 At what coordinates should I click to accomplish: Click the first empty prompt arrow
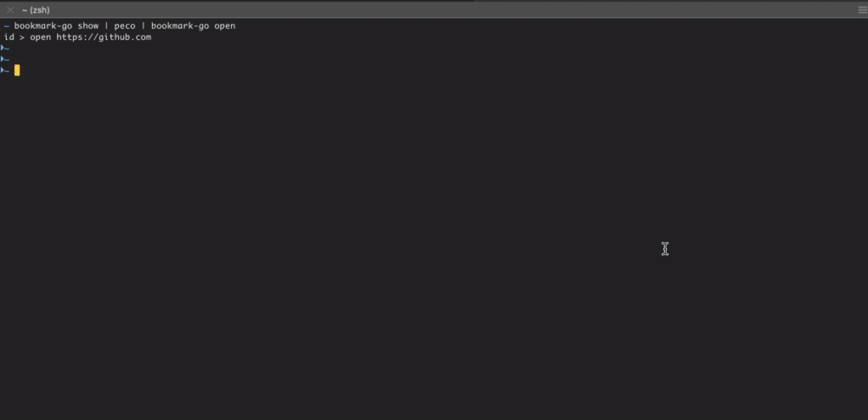point(3,48)
